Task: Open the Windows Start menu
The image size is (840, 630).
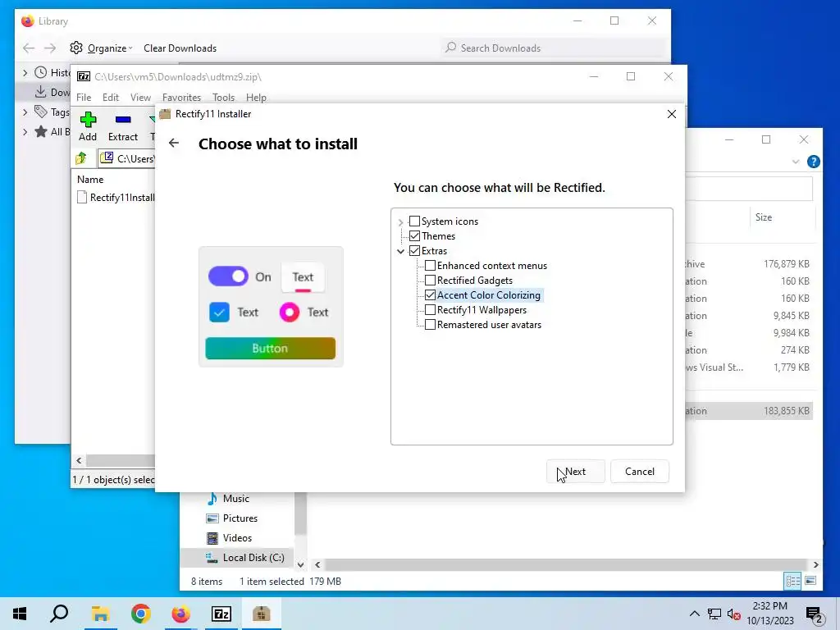Action: 20,614
